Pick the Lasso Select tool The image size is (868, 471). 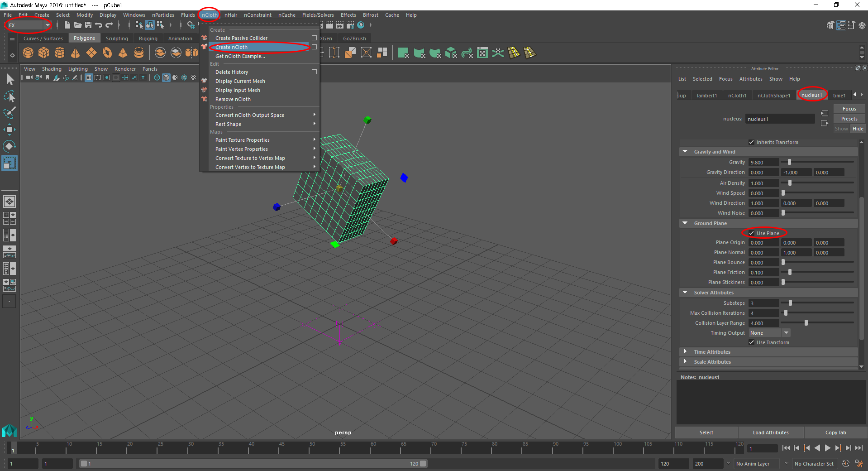[10, 96]
